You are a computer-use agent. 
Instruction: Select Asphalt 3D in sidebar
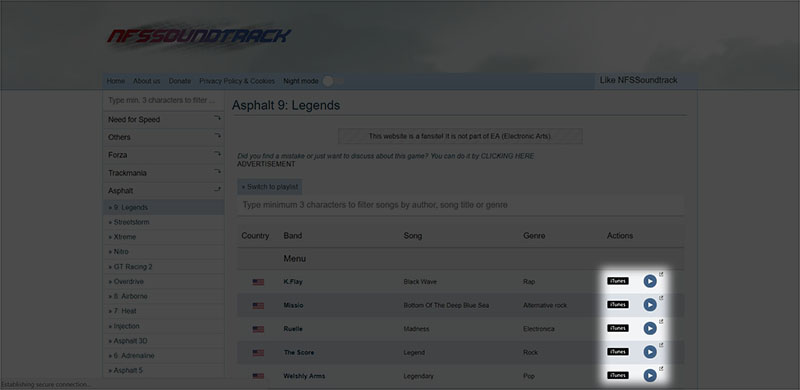(x=163, y=340)
